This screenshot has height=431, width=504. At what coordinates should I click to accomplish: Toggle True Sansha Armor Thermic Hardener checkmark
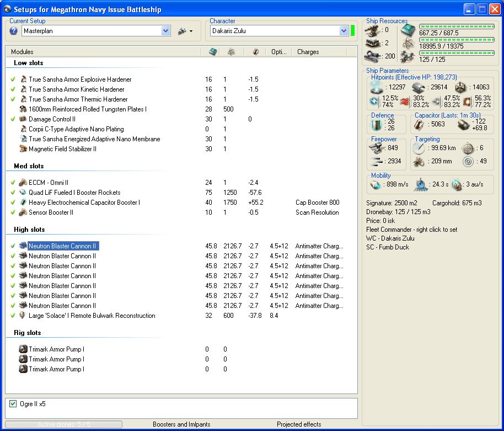(13, 99)
